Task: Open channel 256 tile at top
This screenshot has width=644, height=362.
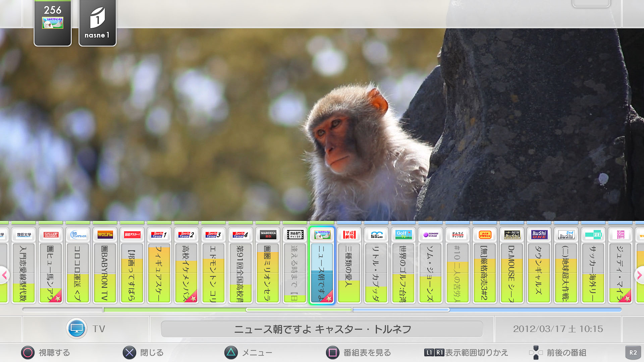Action: pos(53,23)
